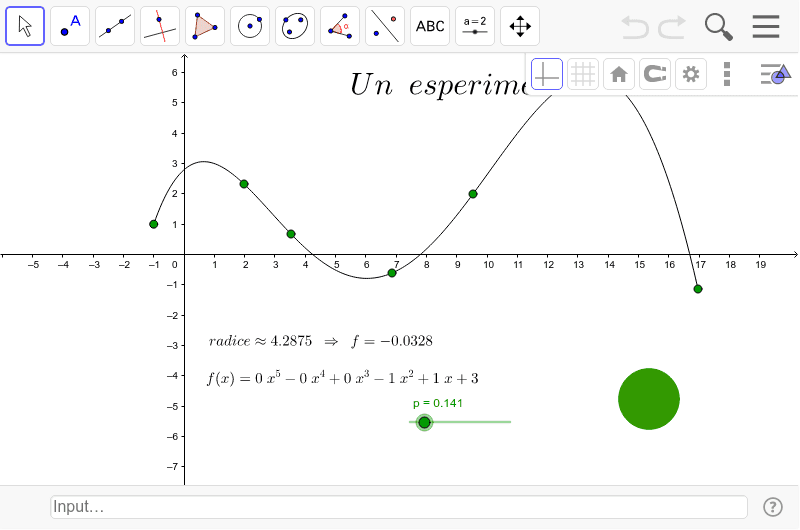Click the Undo arrow
Viewport: 800px width, 530px height.
point(635,27)
